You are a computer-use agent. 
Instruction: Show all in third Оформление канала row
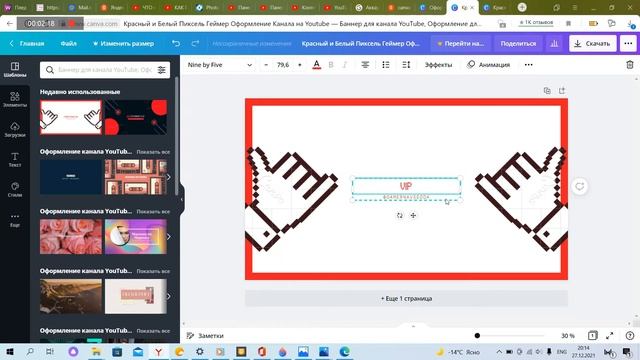coord(153,271)
